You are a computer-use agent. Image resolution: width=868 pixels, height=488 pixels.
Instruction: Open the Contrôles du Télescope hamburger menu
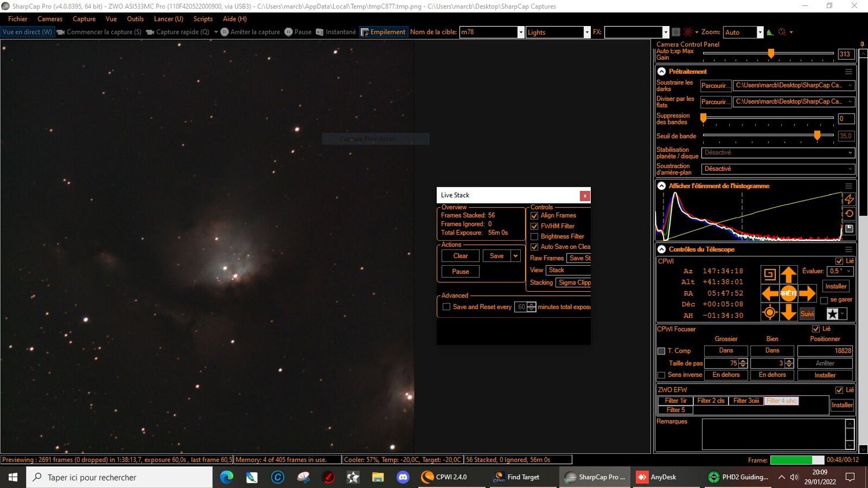pyautogui.click(x=848, y=249)
